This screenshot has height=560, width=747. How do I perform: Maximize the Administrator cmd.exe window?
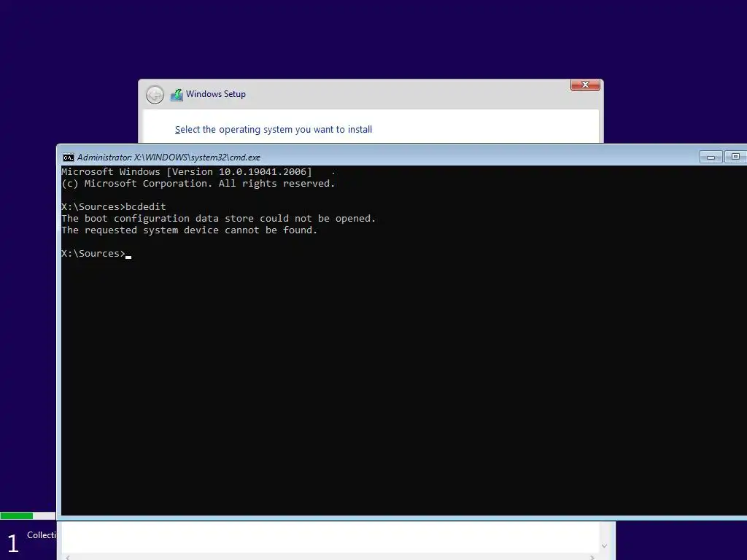pyautogui.click(x=735, y=157)
